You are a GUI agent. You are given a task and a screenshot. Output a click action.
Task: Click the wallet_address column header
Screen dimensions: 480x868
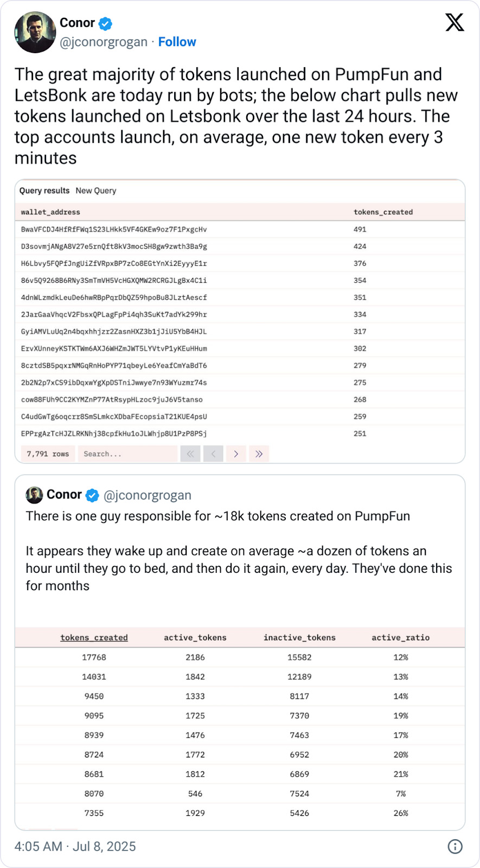[50, 212]
